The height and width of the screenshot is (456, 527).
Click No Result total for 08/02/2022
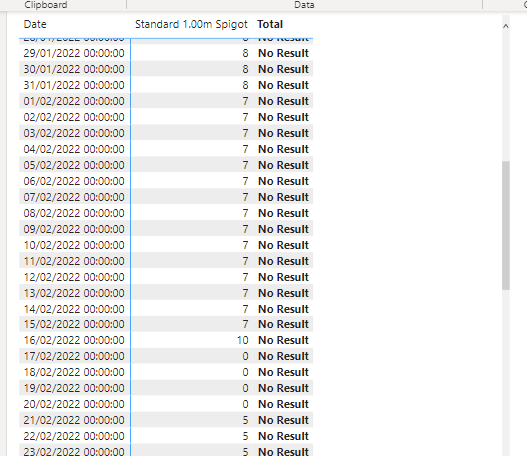pos(283,213)
